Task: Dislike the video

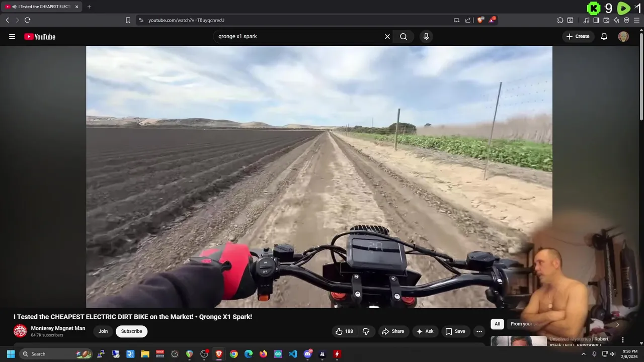Action: click(366, 331)
